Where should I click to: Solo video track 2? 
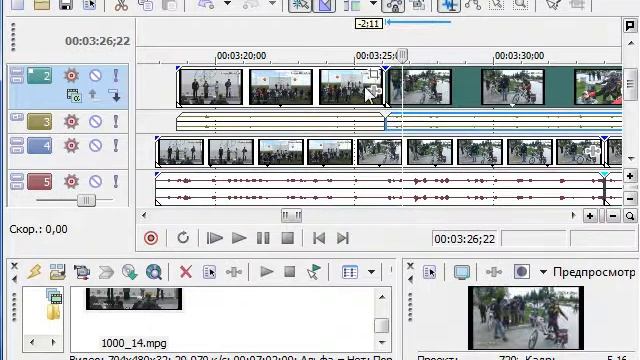[x=116, y=76]
